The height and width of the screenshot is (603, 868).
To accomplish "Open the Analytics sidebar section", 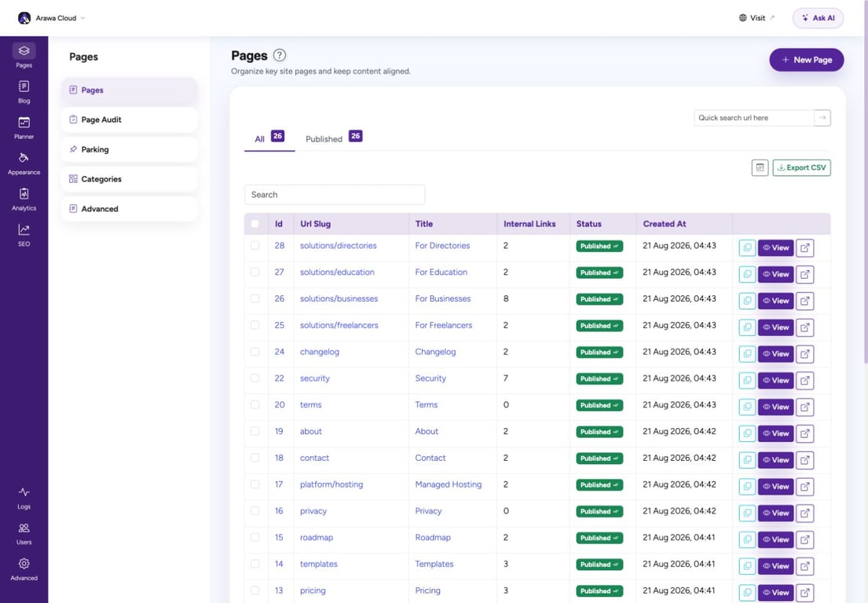I will [24, 199].
